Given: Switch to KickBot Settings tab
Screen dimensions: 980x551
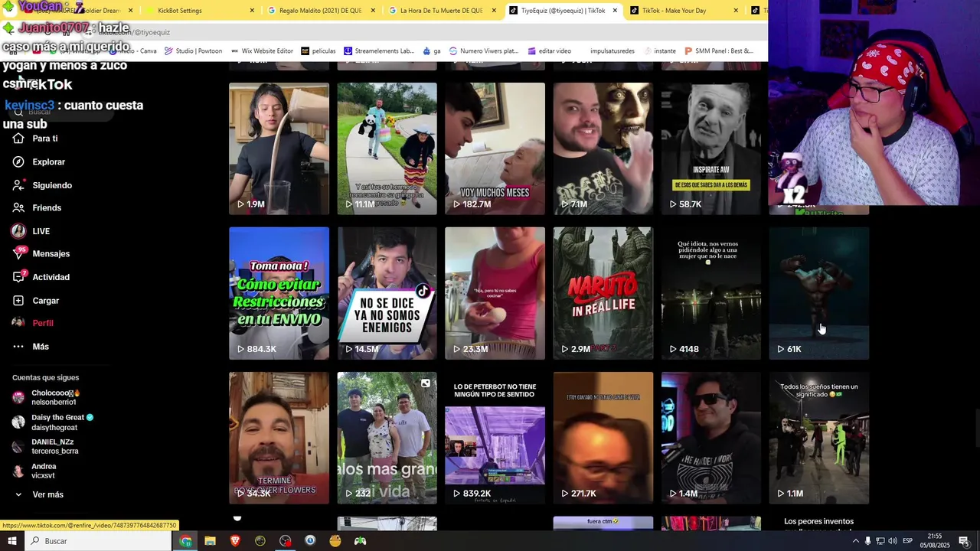Looking at the screenshot, I should (x=201, y=11).
